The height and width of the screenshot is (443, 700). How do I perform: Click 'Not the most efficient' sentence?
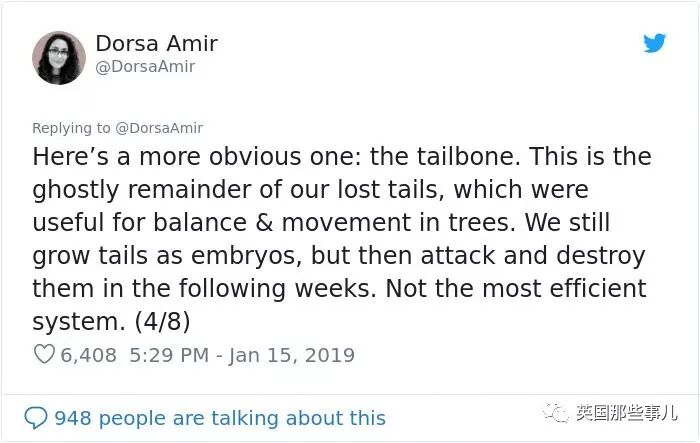(516, 288)
